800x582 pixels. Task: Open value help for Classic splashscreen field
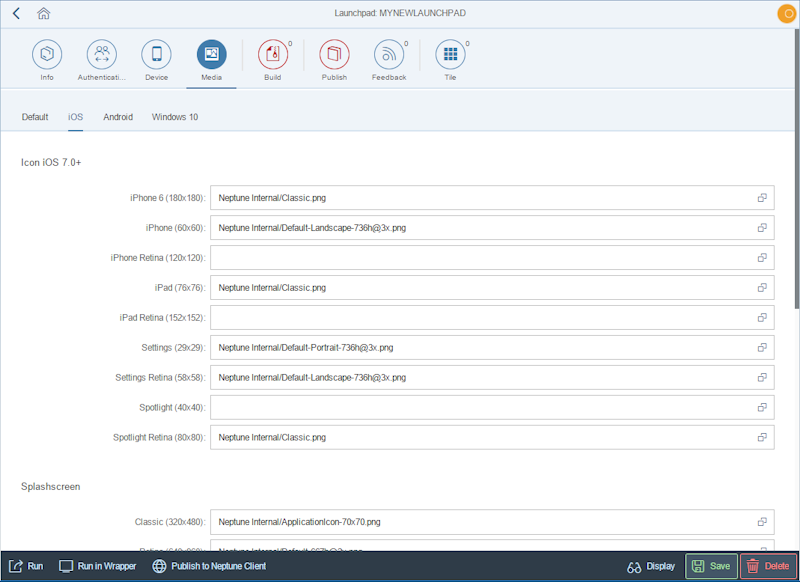click(x=759, y=521)
